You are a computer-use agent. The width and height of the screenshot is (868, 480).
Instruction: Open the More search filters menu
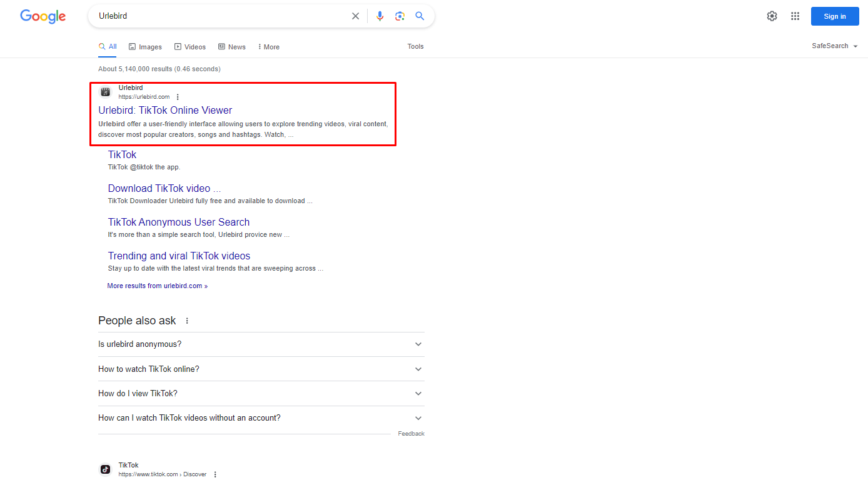pyautogui.click(x=268, y=47)
